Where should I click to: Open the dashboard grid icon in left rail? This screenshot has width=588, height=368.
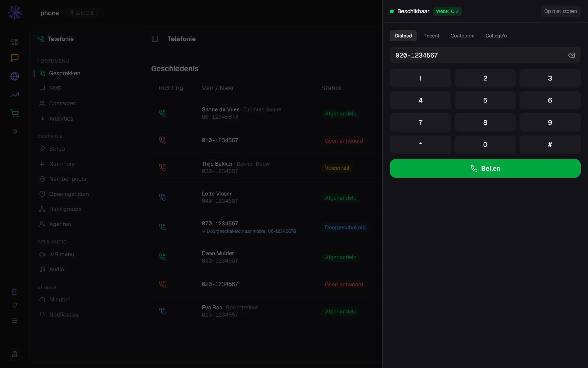coord(15,42)
